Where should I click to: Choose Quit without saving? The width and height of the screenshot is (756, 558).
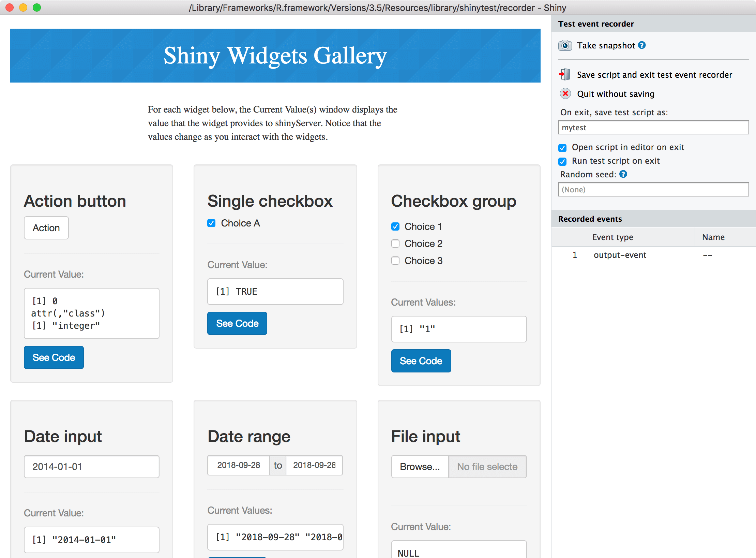pyautogui.click(x=616, y=94)
